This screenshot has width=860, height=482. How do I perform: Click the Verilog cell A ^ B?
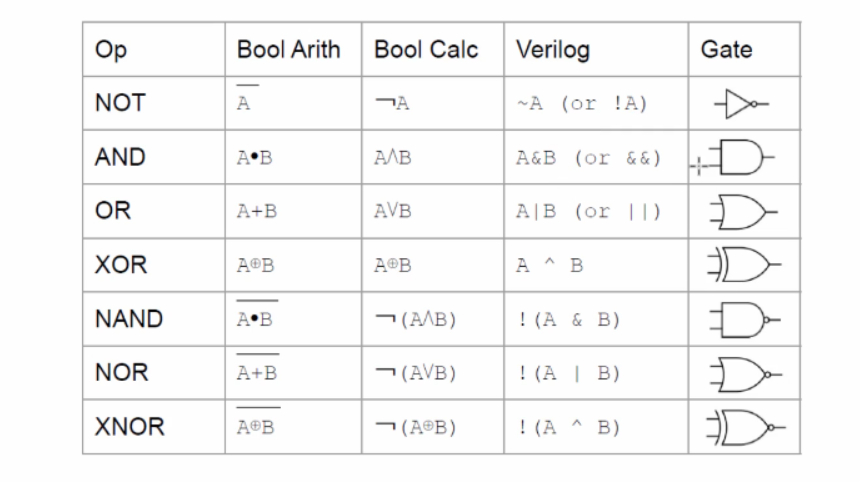click(550, 265)
